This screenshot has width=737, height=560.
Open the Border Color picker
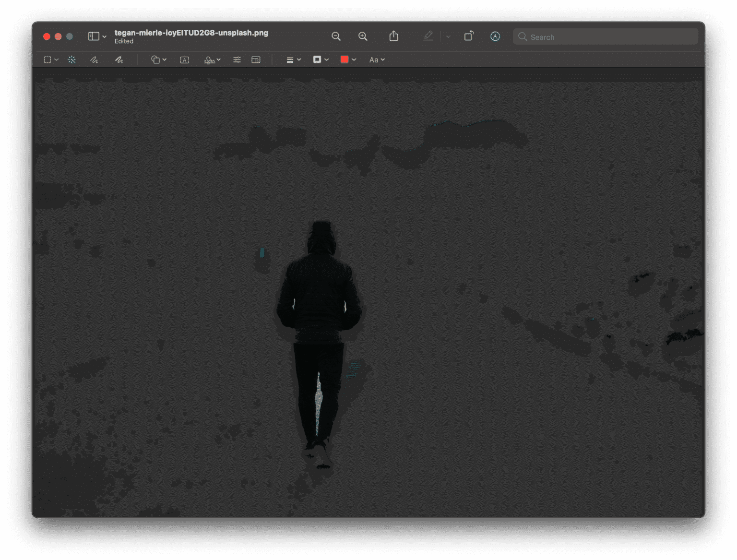pos(317,60)
